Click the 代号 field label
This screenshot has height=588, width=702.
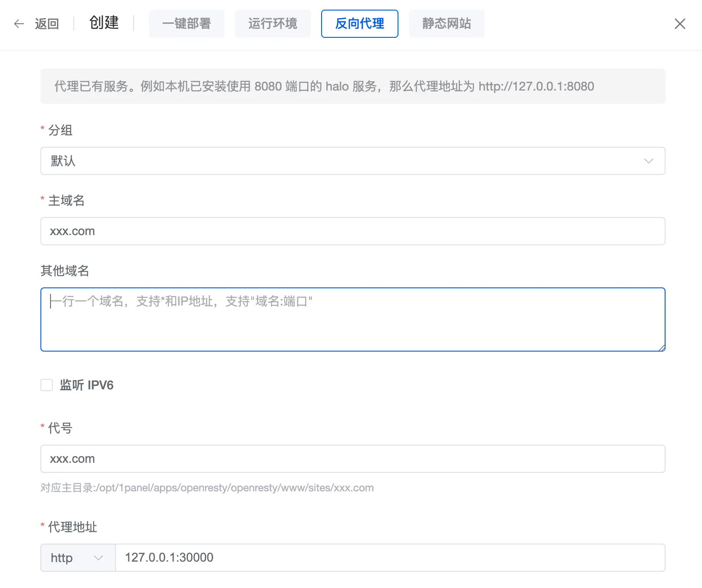[x=60, y=428]
